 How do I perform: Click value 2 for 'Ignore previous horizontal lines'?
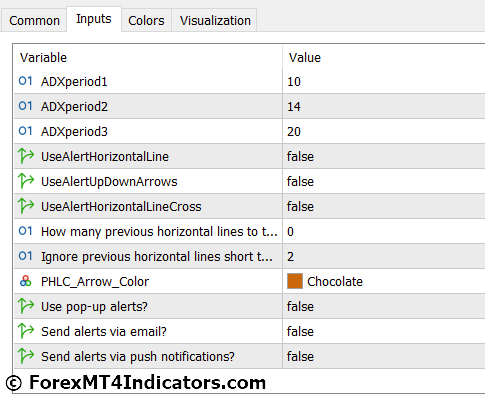click(290, 257)
